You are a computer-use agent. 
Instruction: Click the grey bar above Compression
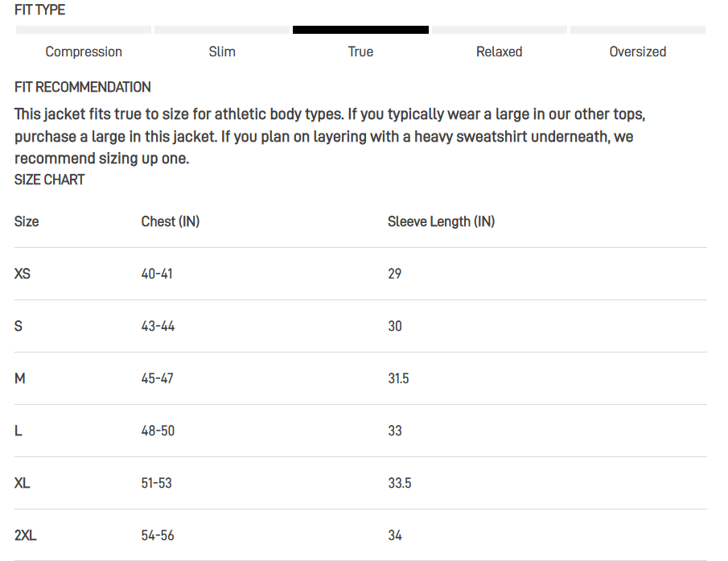84,30
